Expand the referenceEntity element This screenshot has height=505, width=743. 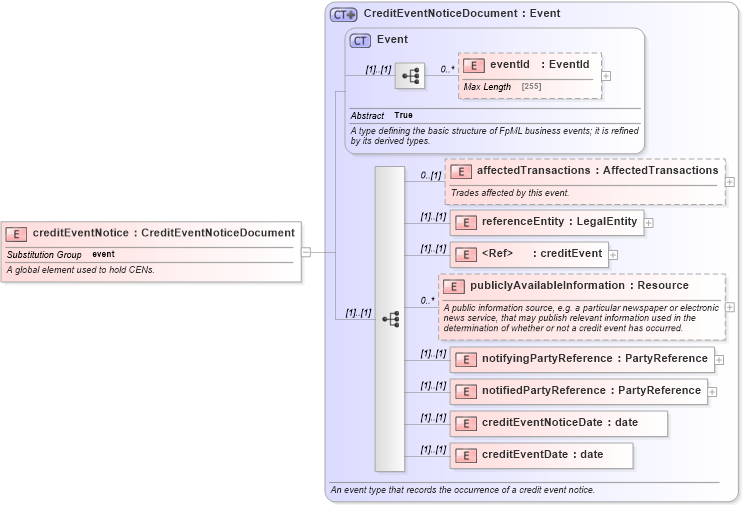point(649,223)
